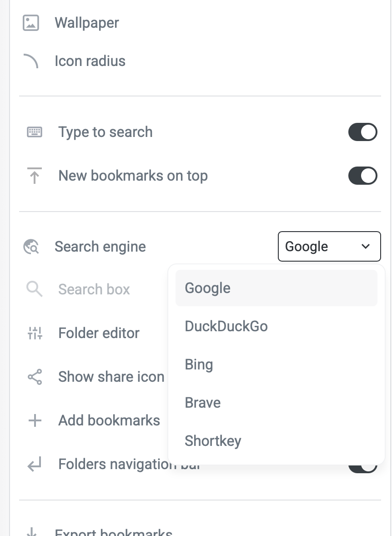
Task: Click the share icon beside Show share icon
Action: (x=35, y=377)
